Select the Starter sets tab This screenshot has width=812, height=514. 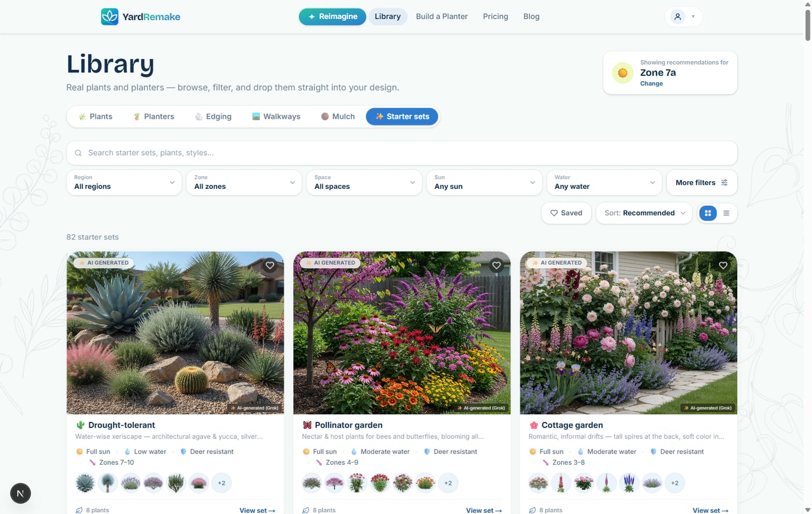pyautogui.click(x=402, y=116)
